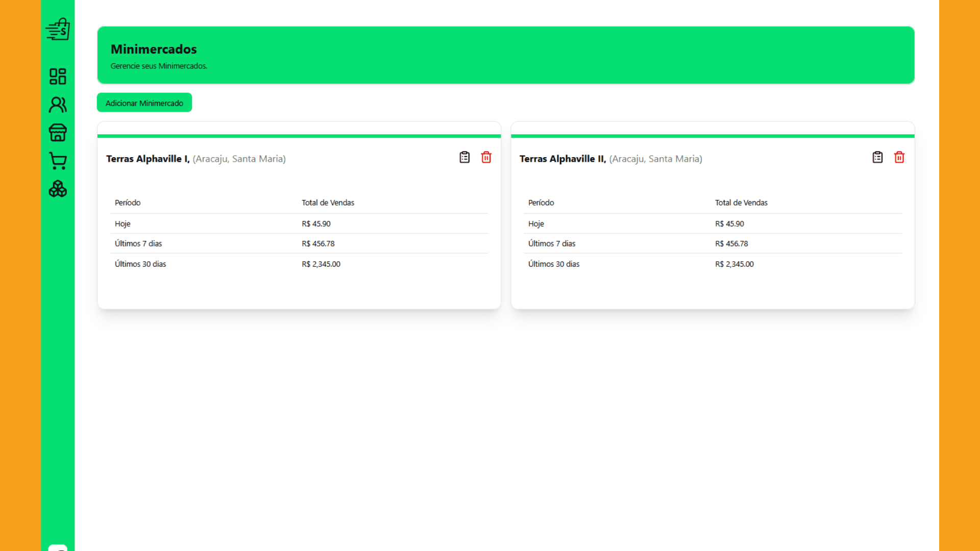Click Hoje row in Terras Alphaville I table
The width and height of the screenshot is (980, 551).
[299, 223]
